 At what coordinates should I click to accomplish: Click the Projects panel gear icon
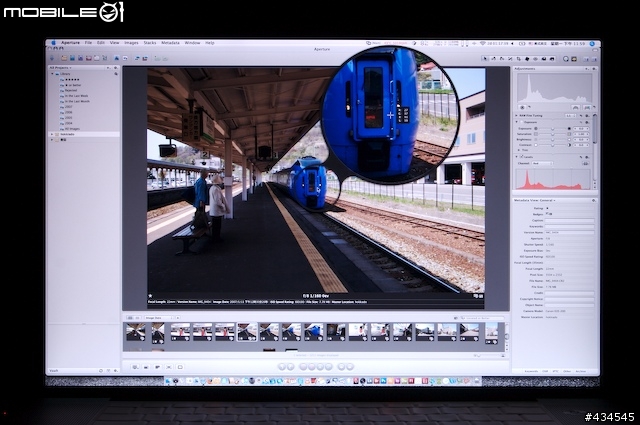(116, 68)
